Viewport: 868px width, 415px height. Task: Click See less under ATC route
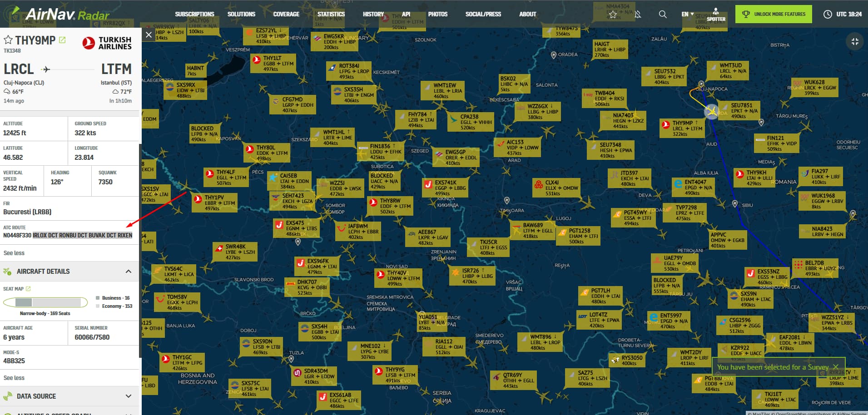(14, 253)
